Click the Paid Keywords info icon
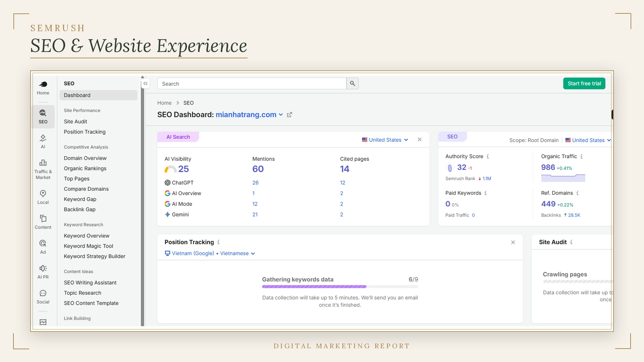Screen dimensions: 644x362 pos(485,193)
